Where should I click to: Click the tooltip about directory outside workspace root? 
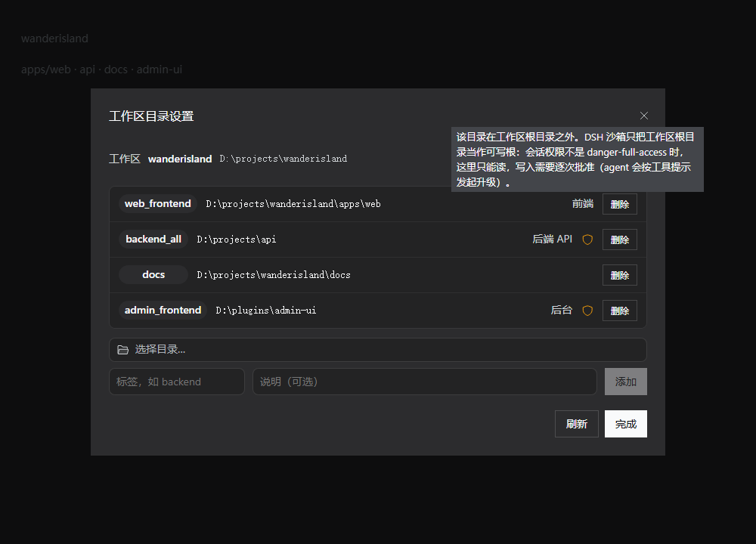pyautogui.click(x=577, y=159)
